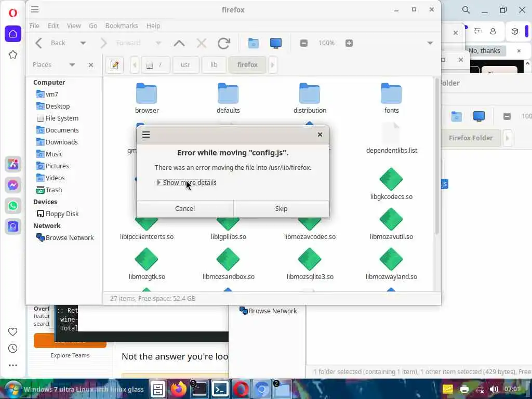Select the libmozsandbox.so file icon
The image size is (532, 399).
click(228, 259)
